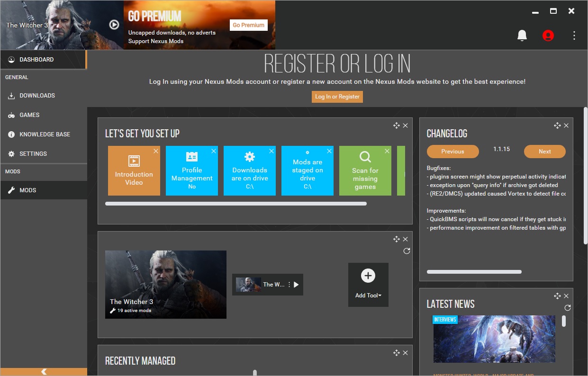Open the Downloads are on drive tile
The image size is (588, 376).
click(x=250, y=170)
